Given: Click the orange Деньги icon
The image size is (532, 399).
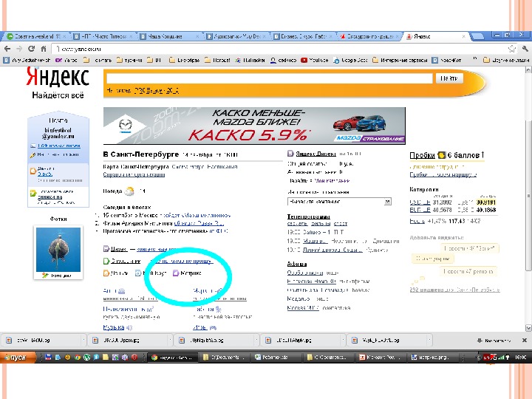Looking at the screenshot, I should click(106, 273).
